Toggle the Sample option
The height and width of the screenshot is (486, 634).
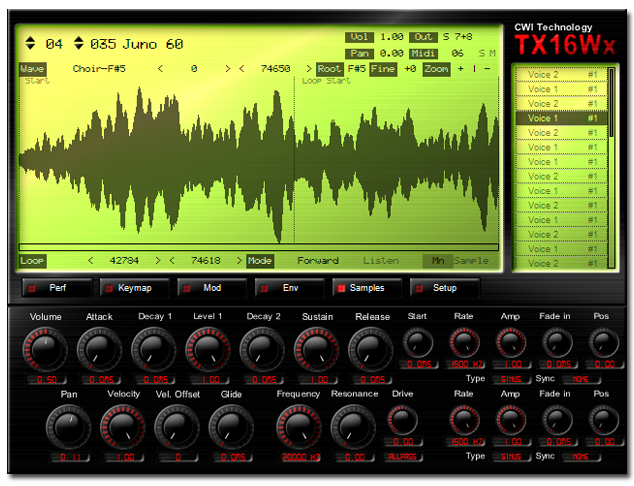coord(471,261)
